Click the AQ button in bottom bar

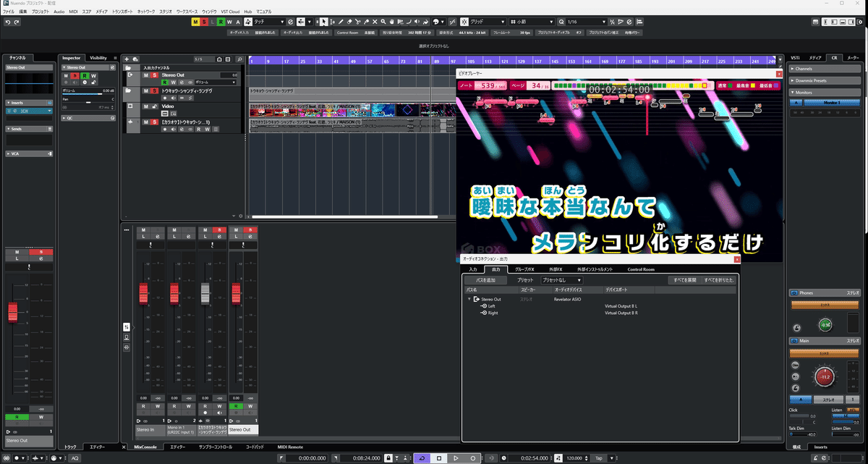pos(75,458)
